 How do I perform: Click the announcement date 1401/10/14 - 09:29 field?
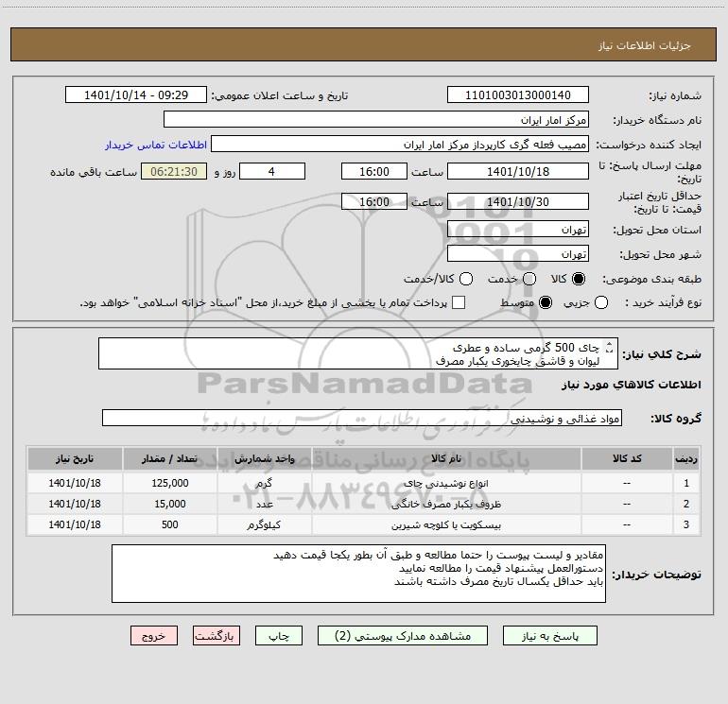136,95
